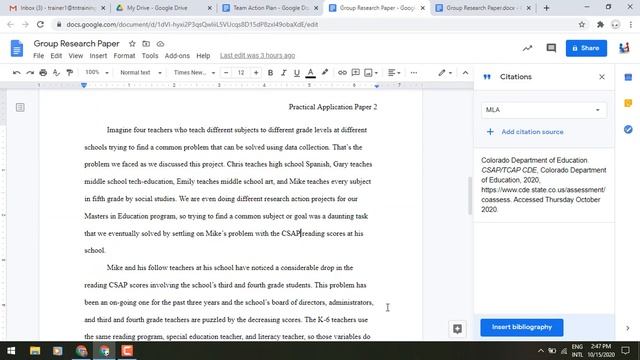Click the Undo icon in toolbar
The height and width of the screenshot is (360, 640).
[x=17, y=73]
